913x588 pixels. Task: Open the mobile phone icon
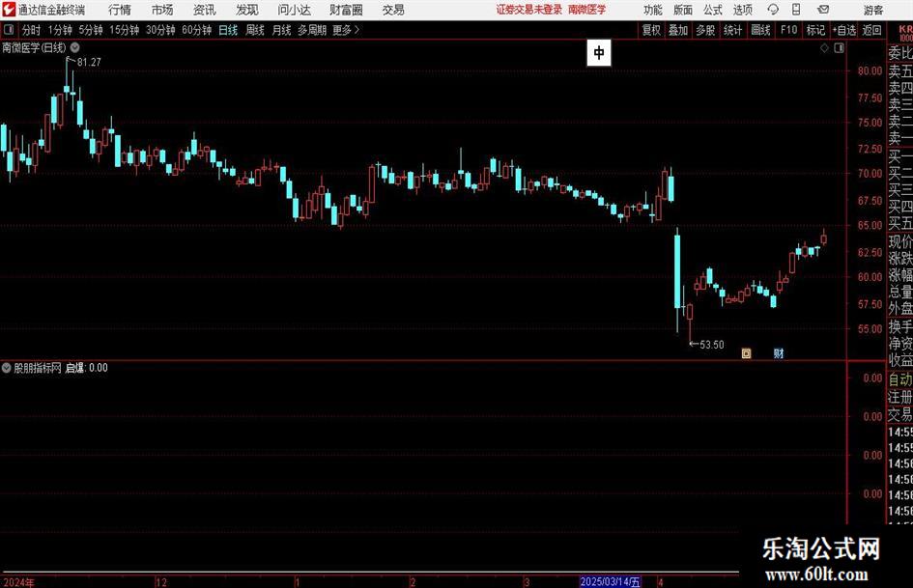click(x=796, y=10)
